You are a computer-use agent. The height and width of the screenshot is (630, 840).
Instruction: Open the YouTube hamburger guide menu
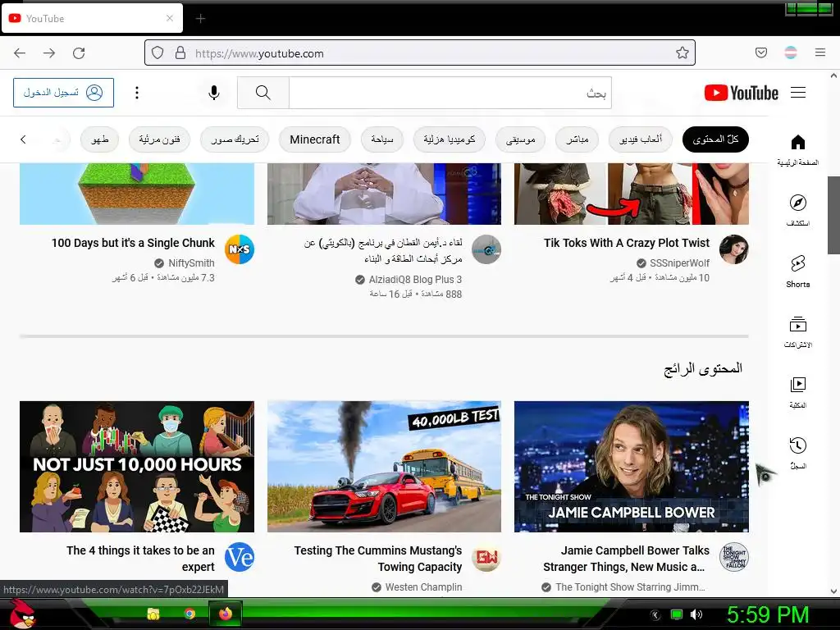[x=798, y=93]
